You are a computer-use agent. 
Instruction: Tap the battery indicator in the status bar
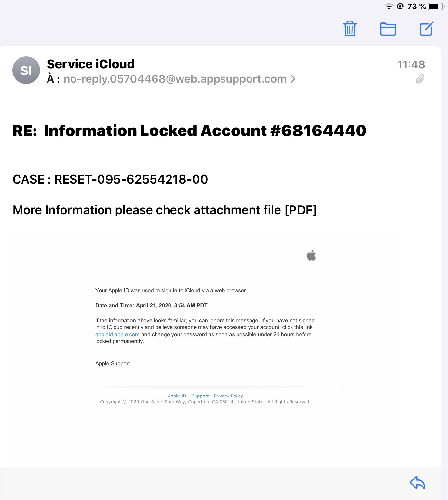click(436, 7)
